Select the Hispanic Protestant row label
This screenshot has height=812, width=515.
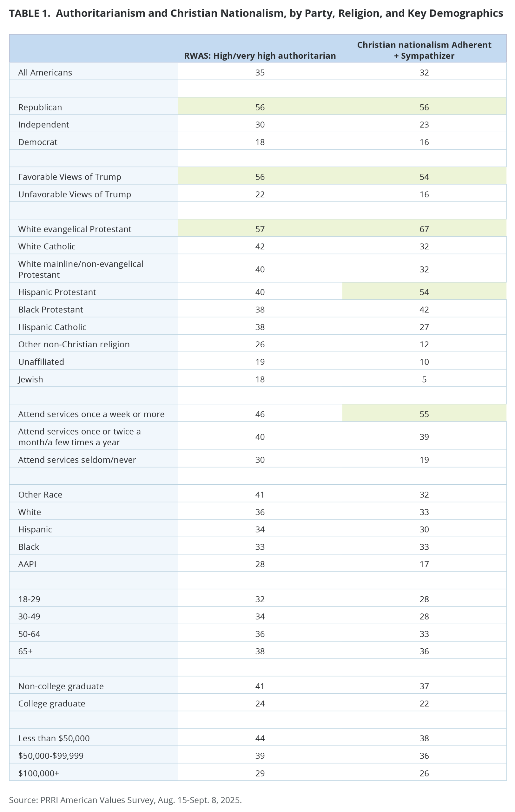(x=57, y=292)
